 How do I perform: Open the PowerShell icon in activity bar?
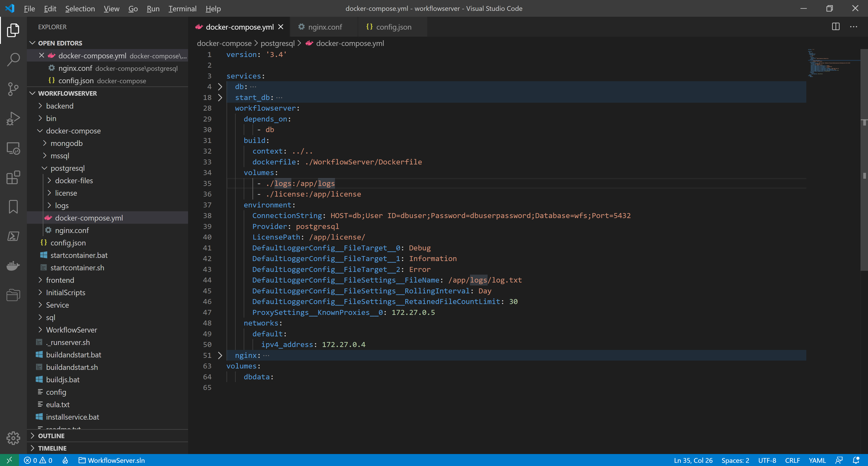(x=13, y=236)
